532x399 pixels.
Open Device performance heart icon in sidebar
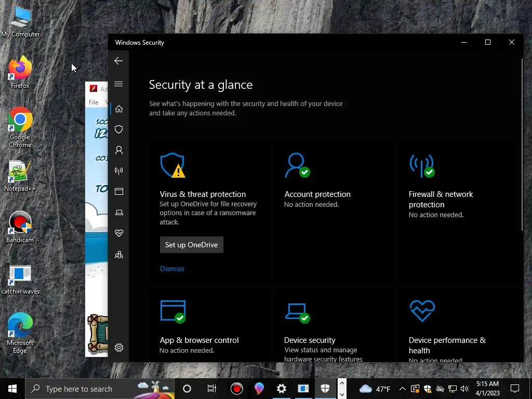(x=119, y=233)
